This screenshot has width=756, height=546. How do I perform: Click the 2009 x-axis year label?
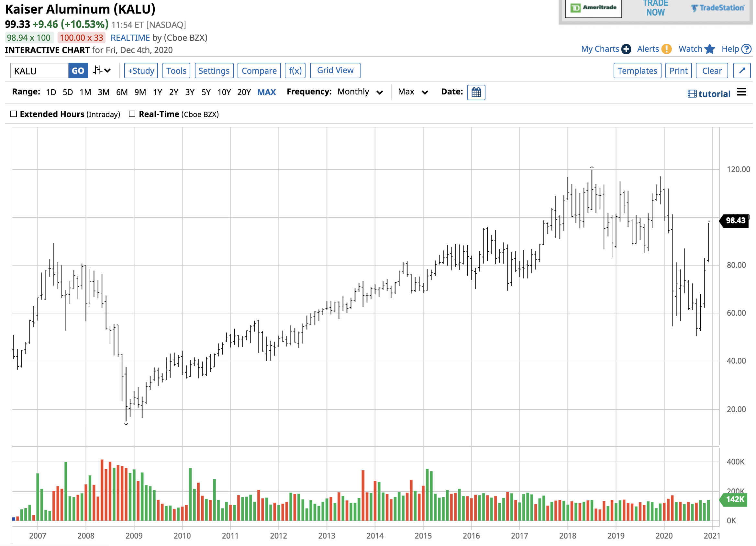[x=134, y=536]
